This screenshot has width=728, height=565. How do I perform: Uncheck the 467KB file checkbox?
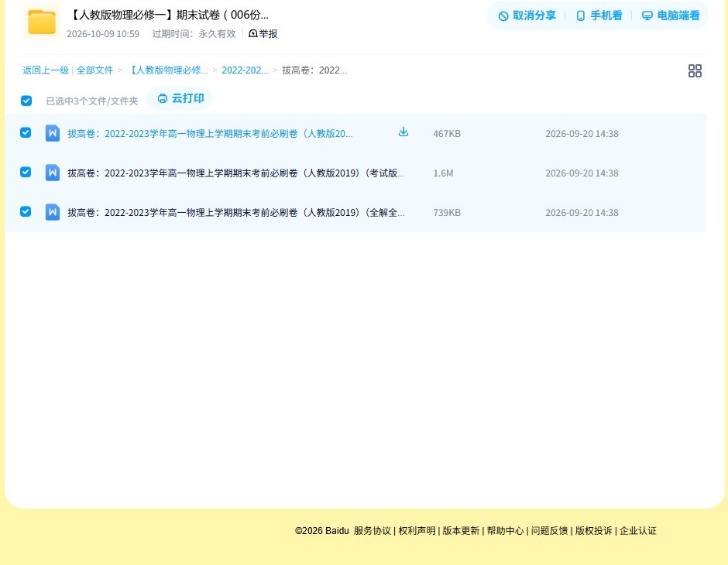click(26, 132)
